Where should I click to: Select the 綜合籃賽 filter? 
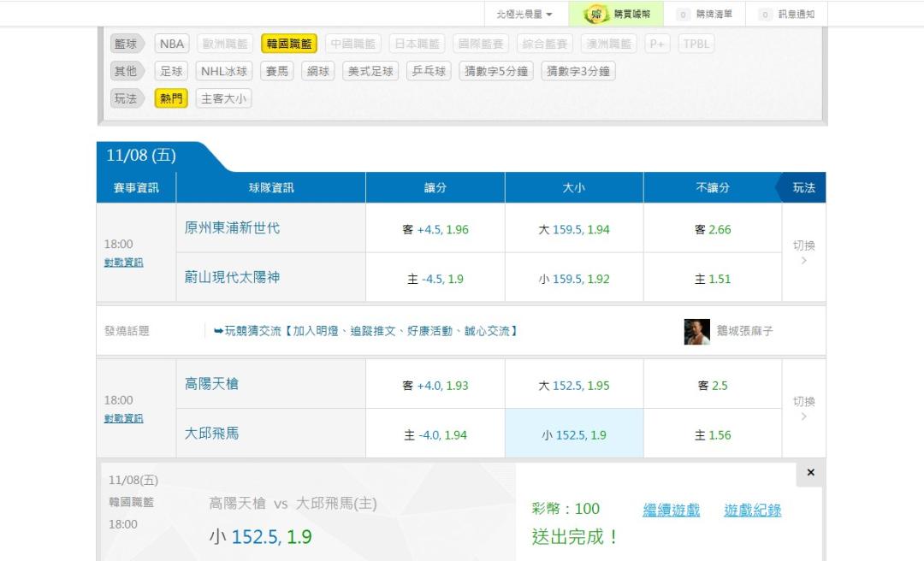pos(545,44)
